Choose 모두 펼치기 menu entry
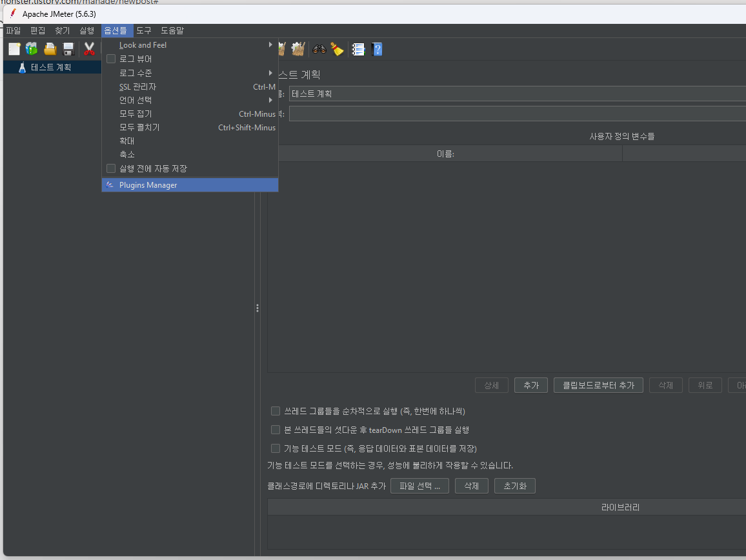The image size is (746, 560). [x=190, y=128]
